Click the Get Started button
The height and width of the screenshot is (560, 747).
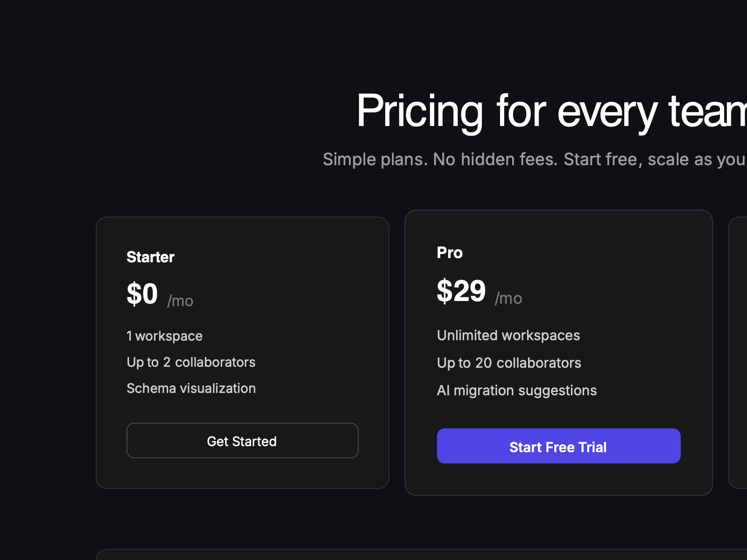click(x=242, y=441)
